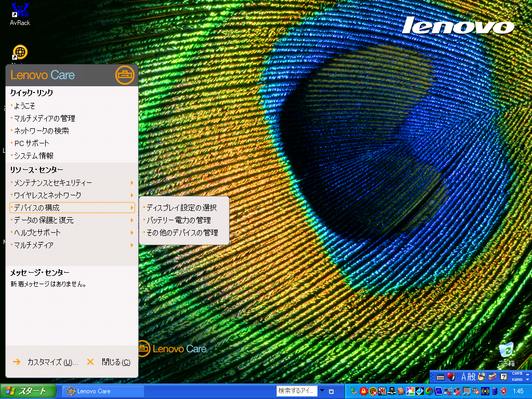Image resolution: width=532 pixels, height=399 pixels.
Task: Select バッテリー電力の管理 menu item
Action: click(x=178, y=220)
